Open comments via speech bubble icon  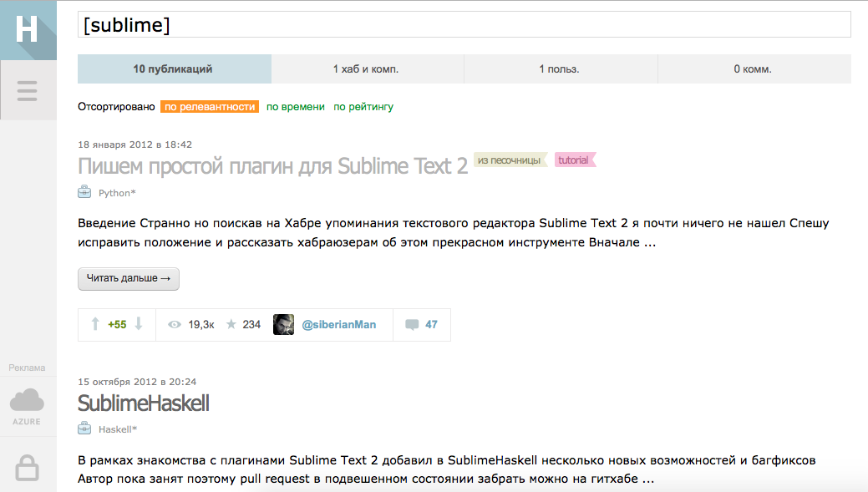pos(412,325)
